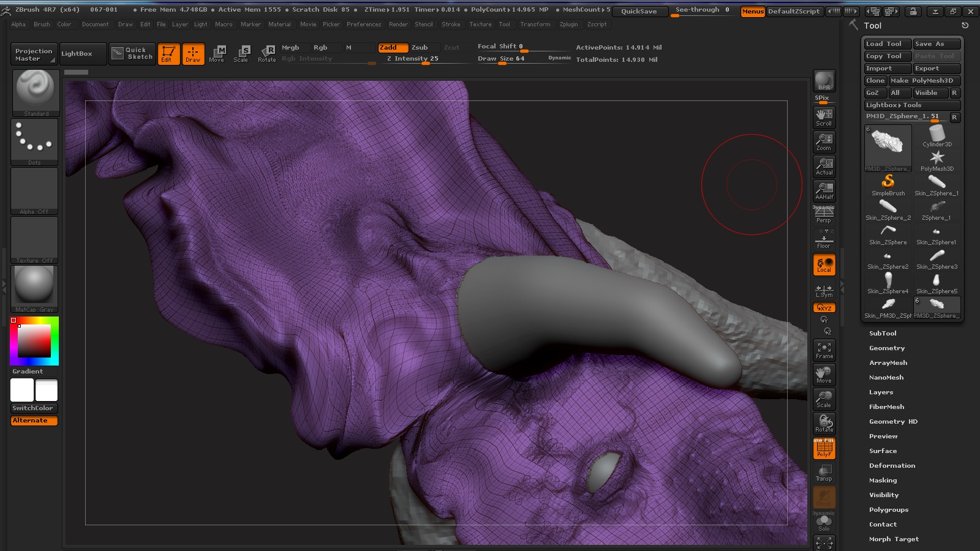Viewport: 980px width, 551px height.
Task: Select the SimpleBrush tool
Action: click(x=888, y=185)
